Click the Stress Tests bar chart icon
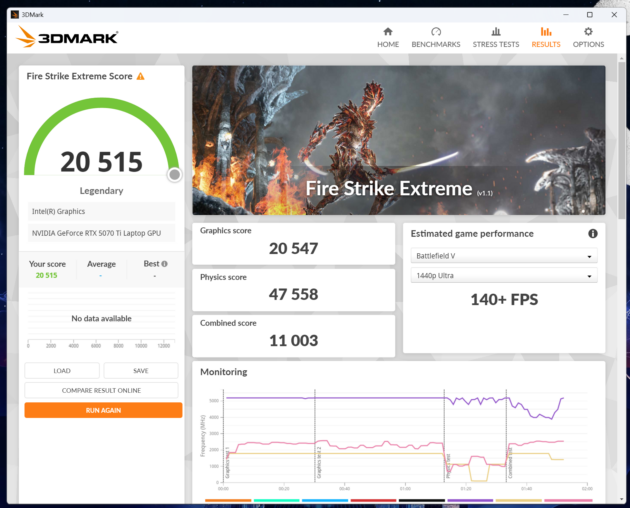 496,31
